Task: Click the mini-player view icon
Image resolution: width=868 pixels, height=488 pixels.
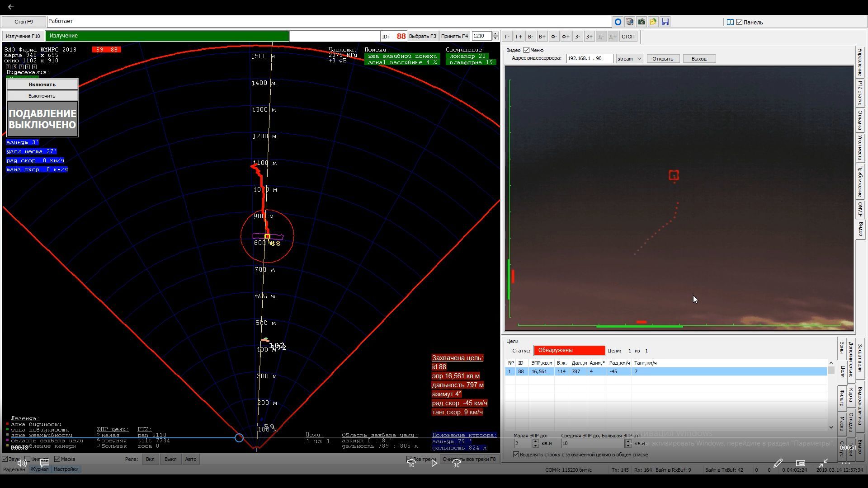Action: [x=800, y=463]
